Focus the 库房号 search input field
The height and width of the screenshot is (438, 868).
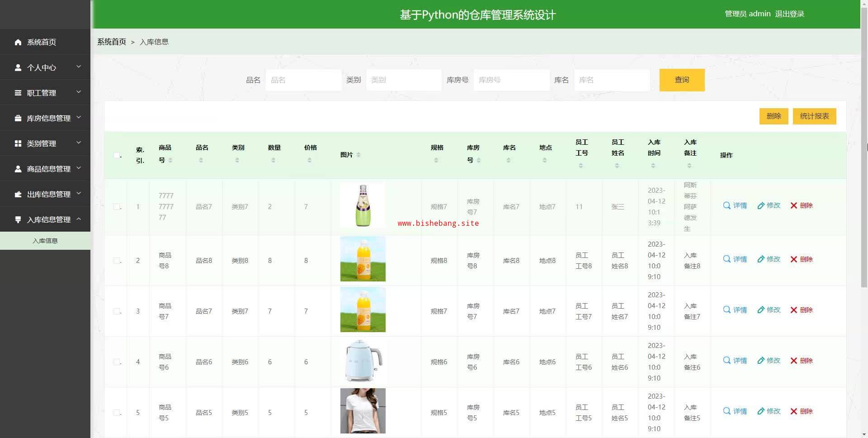pyautogui.click(x=511, y=80)
